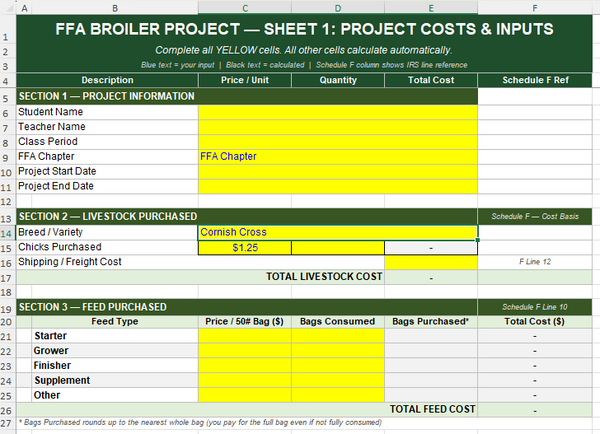600x434 pixels.
Task: Select the TOTAL LIVESTOCK COST value cell
Action: [431, 277]
